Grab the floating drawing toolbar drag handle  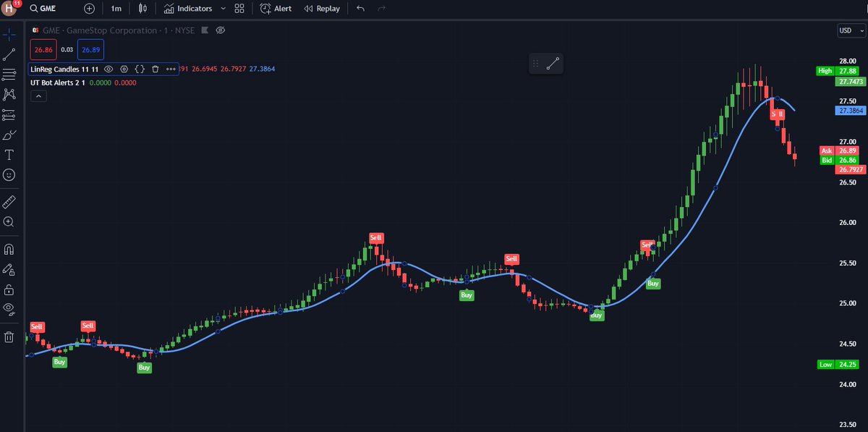tap(536, 64)
